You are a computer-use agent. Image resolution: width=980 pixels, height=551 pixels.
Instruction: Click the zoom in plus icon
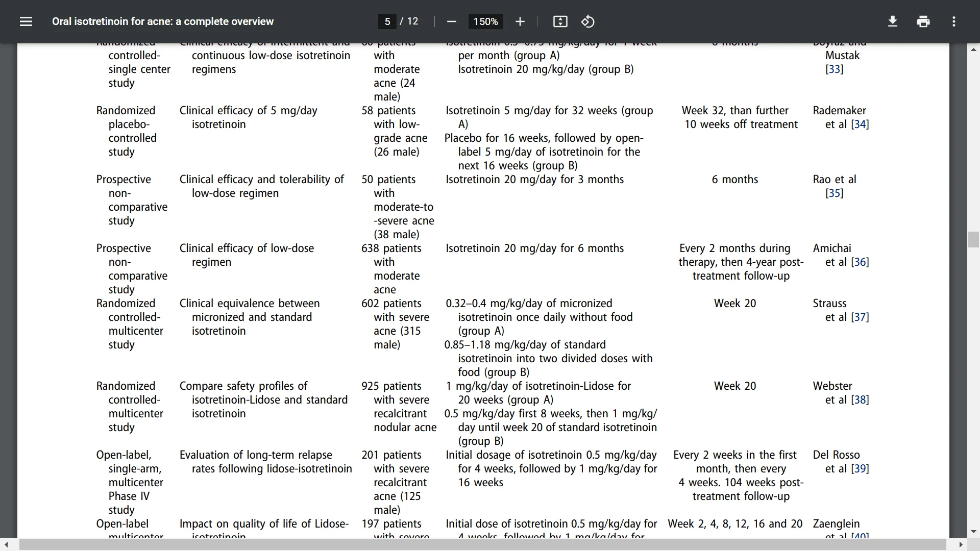[520, 21]
